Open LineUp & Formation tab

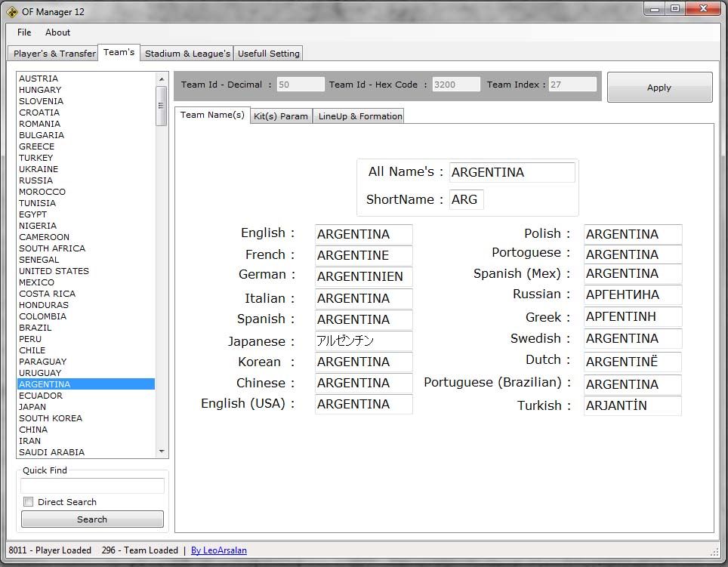tap(359, 116)
